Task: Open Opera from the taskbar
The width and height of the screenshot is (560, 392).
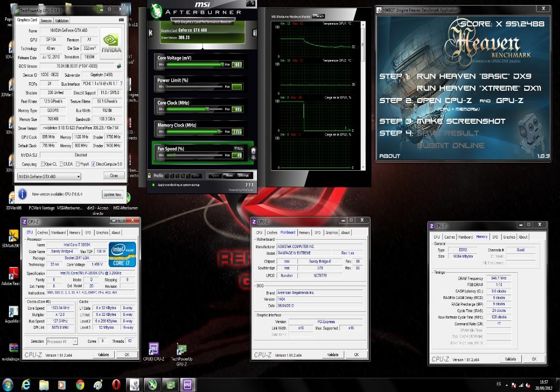Action: tap(116, 385)
